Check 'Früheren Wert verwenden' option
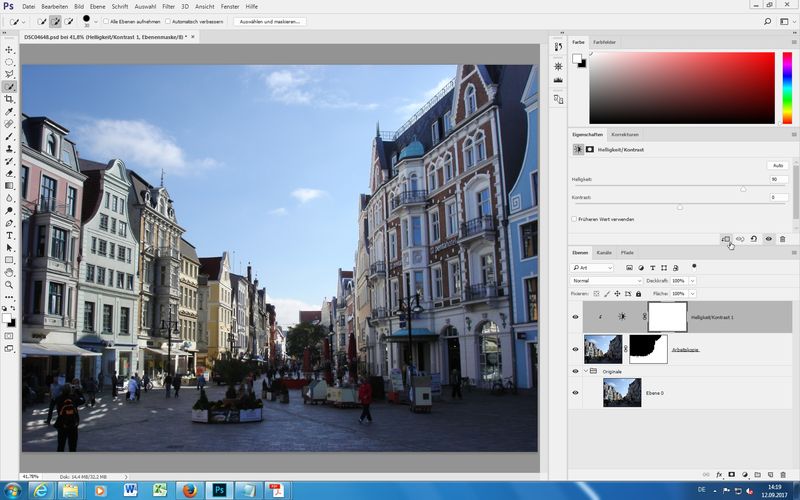The height and width of the screenshot is (500, 800). [574, 219]
